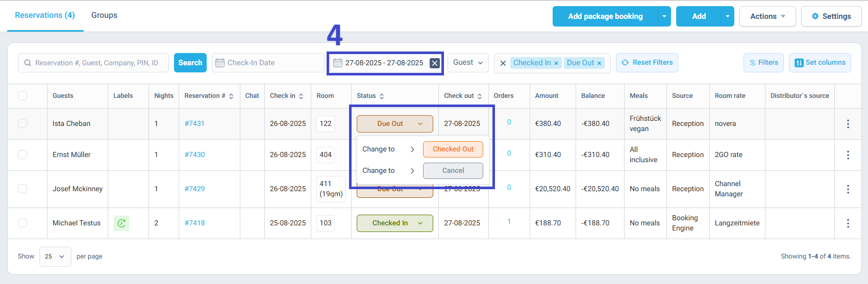Select all reservations checkbox in header
Image resolution: width=868 pixels, height=284 pixels.
pyautogui.click(x=22, y=96)
